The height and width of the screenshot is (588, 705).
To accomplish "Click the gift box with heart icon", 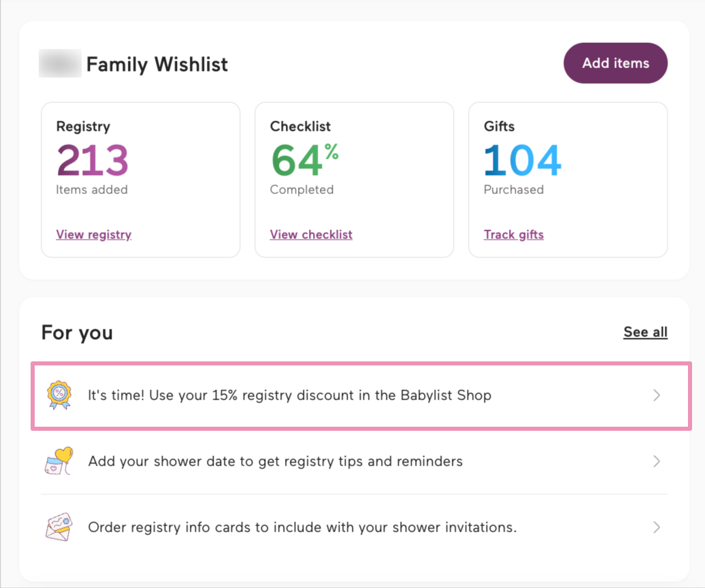I will (59, 461).
